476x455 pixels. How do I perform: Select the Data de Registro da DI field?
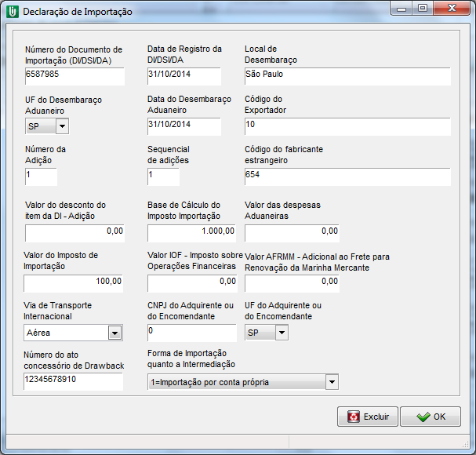click(183, 75)
